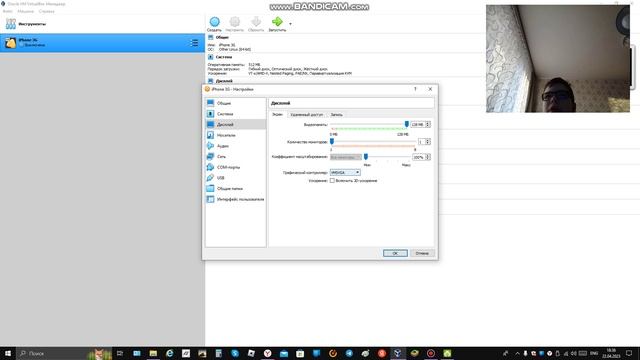
Task: Switch to the Запись tab
Action: [x=336, y=115]
